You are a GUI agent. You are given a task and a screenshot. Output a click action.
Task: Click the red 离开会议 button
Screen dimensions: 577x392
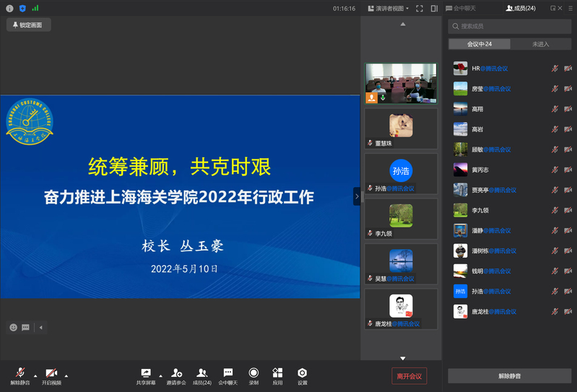pos(409,376)
